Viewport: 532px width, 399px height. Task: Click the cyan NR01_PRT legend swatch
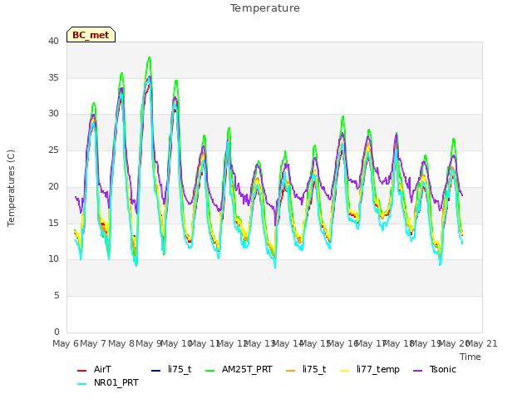81,383
